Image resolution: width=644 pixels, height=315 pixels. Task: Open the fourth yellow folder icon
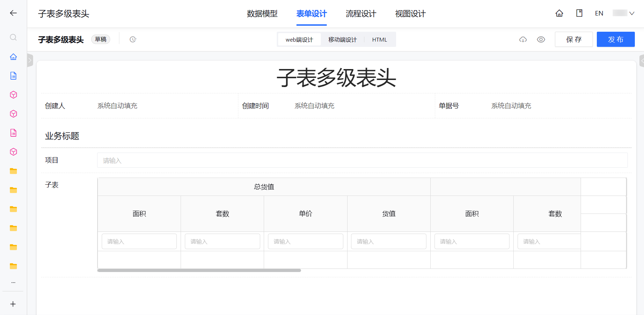coord(13,228)
